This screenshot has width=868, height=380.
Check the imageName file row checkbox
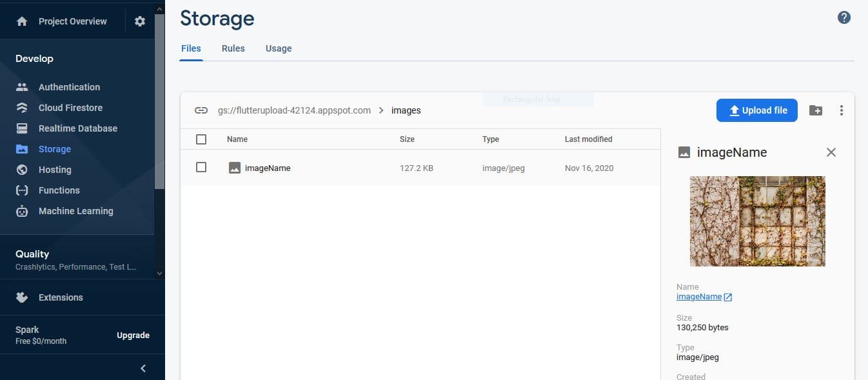point(201,167)
